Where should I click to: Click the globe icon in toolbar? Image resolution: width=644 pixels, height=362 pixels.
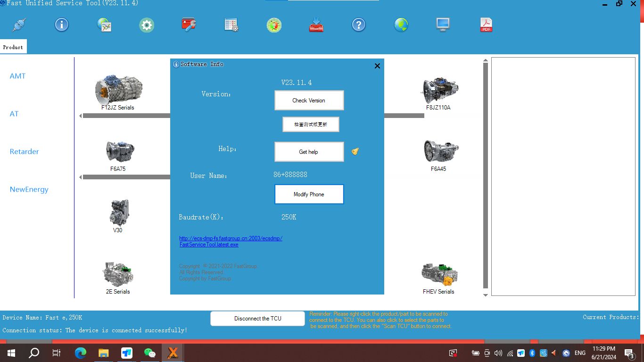(x=401, y=25)
